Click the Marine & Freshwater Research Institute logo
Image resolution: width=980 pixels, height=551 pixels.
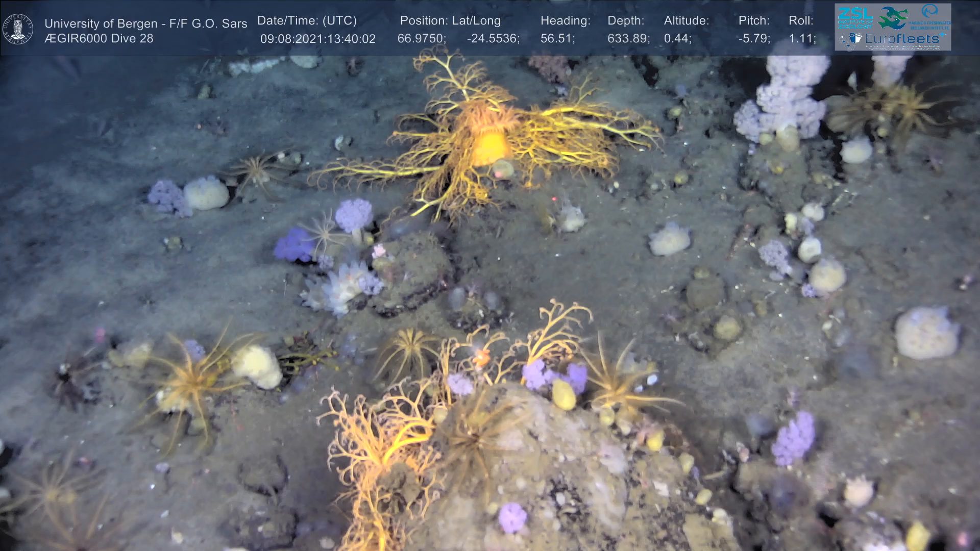coord(930,16)
